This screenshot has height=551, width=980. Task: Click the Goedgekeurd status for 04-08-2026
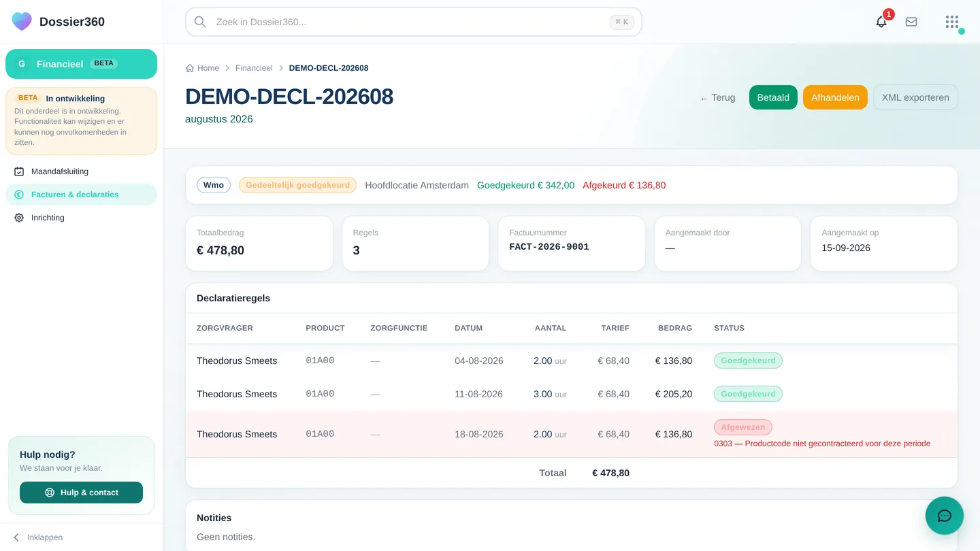[748, 361]
